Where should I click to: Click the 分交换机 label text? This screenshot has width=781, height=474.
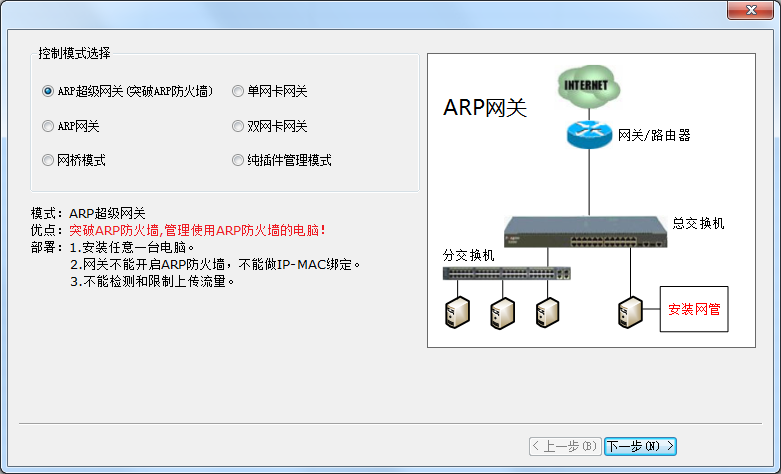[468, 255]
